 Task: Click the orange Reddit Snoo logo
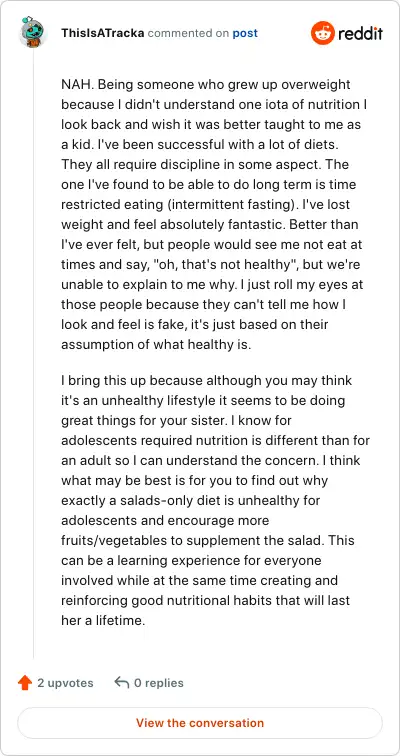[322, 33]
